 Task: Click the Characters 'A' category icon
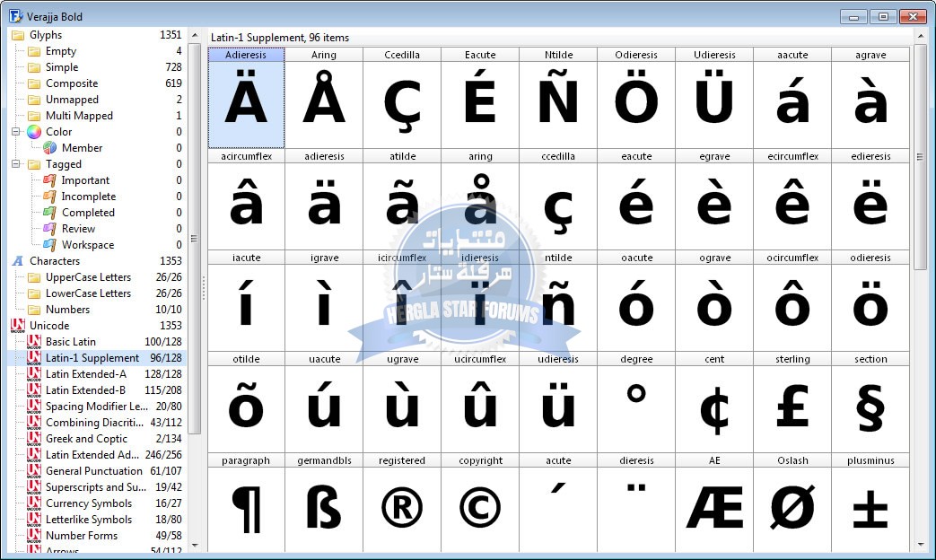point(18,261)
